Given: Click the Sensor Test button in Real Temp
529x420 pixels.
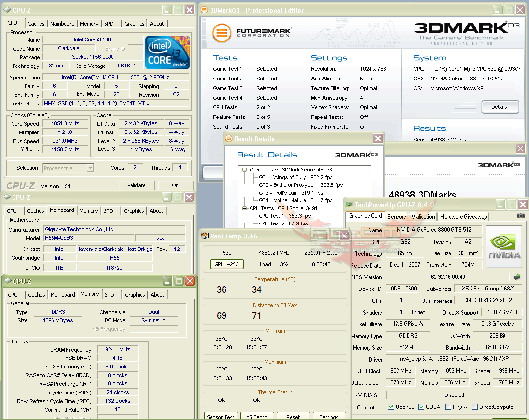Looking at the screenshot, I should tap(221, 416).
